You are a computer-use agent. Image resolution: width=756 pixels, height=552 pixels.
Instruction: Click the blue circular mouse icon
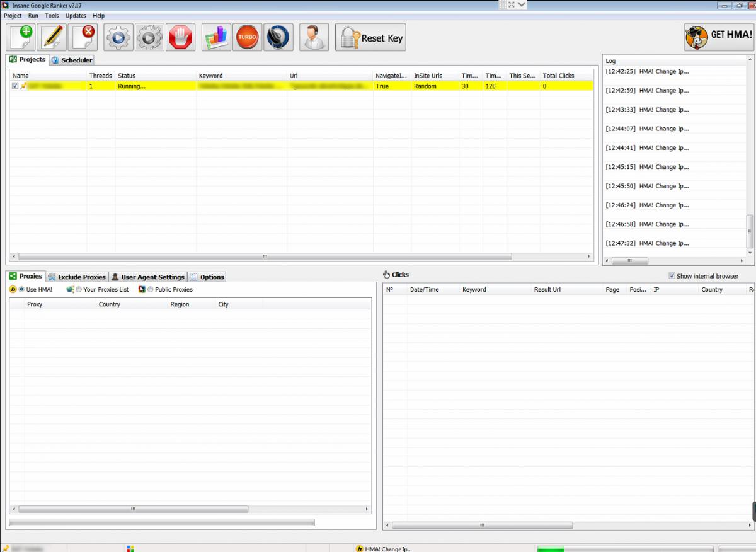click(x=278, y=37)
